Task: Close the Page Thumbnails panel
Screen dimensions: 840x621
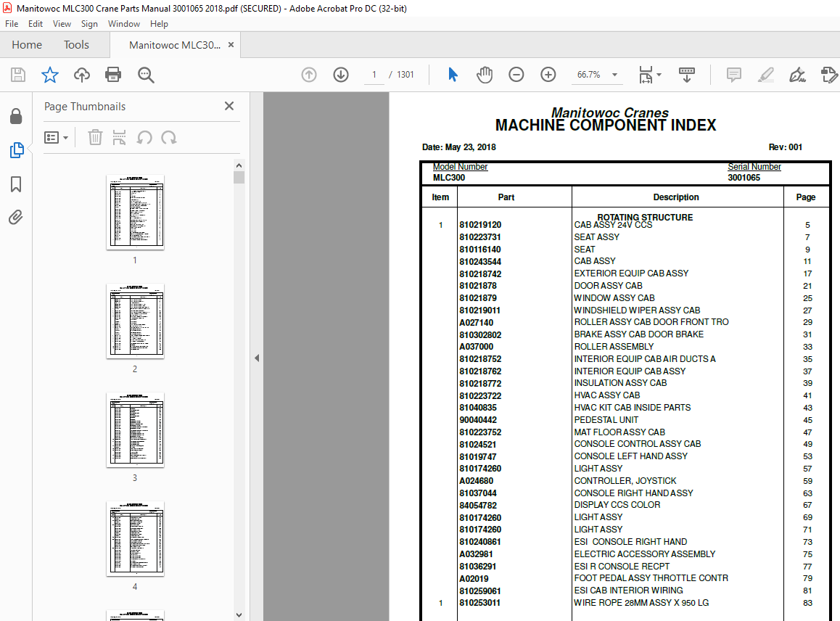Action: [229, 106]
